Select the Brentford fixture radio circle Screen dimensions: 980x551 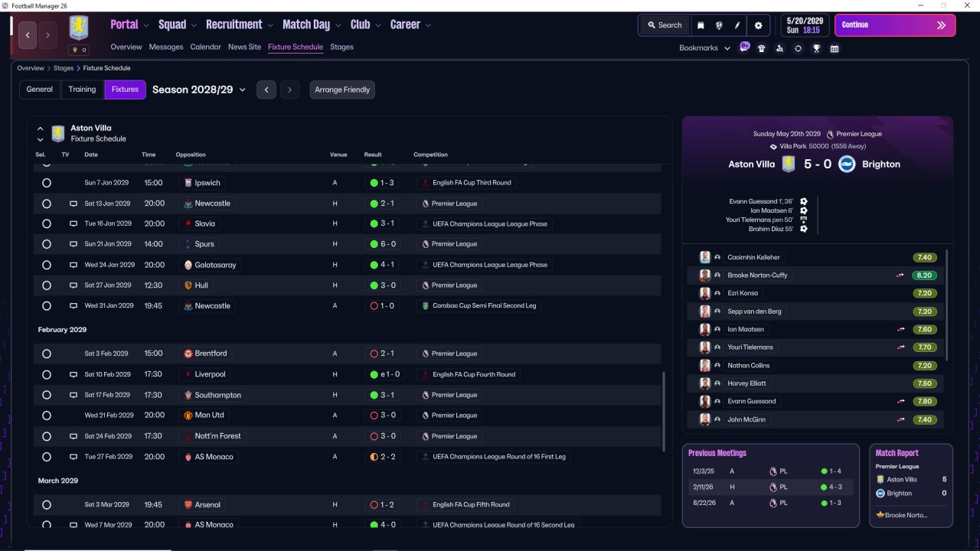[47, 354]
